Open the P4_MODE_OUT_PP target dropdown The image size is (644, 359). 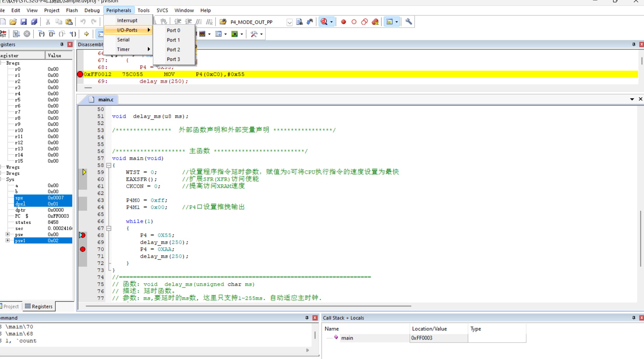coord(289,22)
